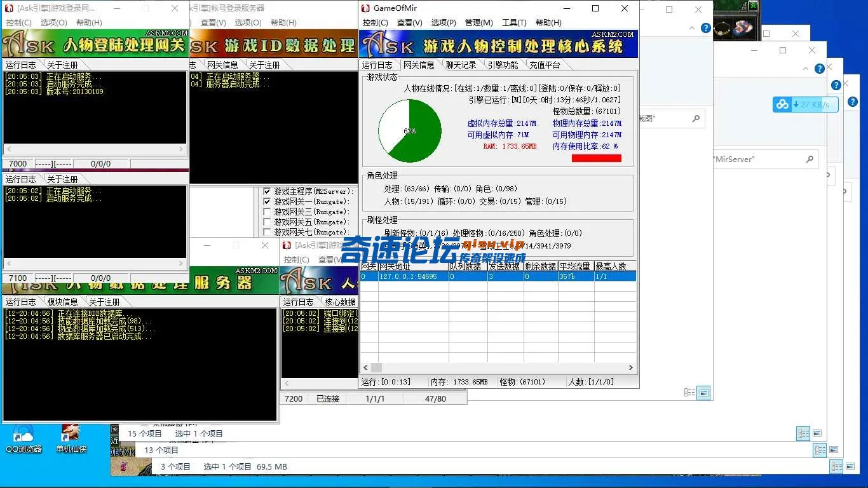Open 帮助(H) menu in account login server window
This screenshot has width=868, height=488.
tap(283, 22)
